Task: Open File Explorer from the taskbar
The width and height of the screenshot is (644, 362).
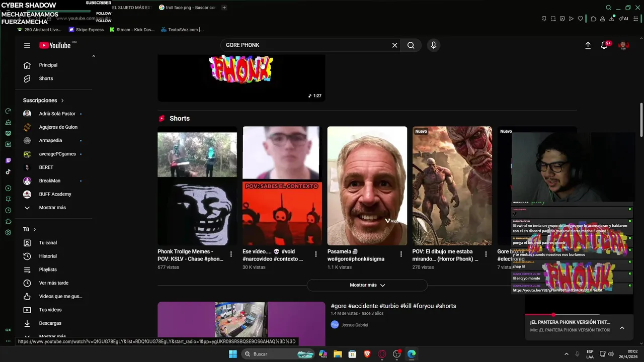Action: tap(338, 354)
